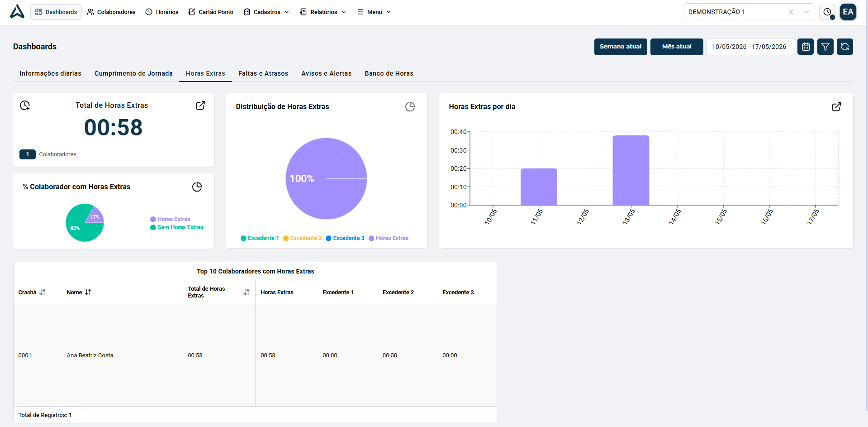The height and width of the screenshot is (427, 868).
Task: Open the calendar date picker icon
Action: (x=806, y=47)
